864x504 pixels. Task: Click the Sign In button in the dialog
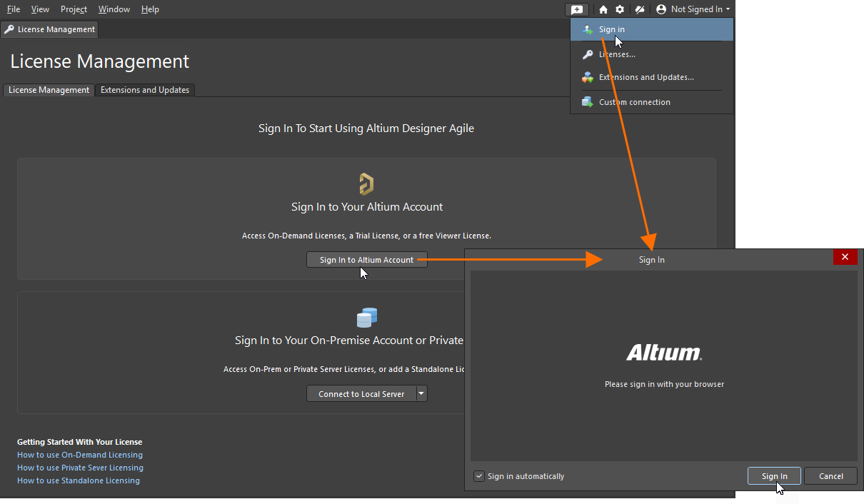(x=774, y=475)
